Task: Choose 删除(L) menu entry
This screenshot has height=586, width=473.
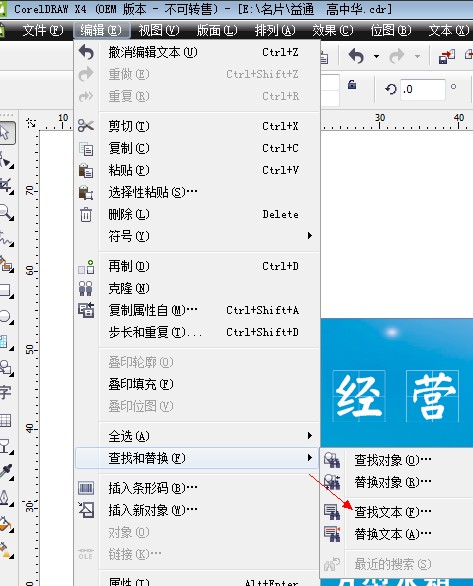Action: pyautogui.click(x=198, y=214)
